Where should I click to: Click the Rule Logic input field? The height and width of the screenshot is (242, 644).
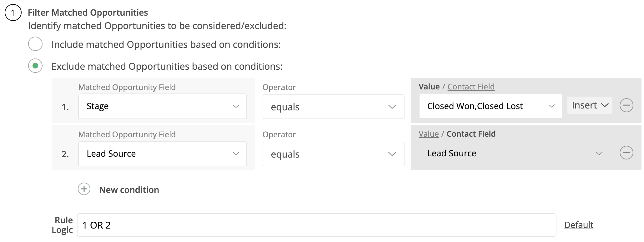click(x=316, y=225)
